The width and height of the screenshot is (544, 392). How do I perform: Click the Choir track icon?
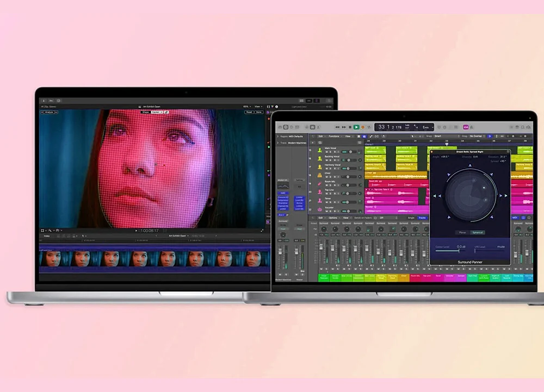(x=319, y=175)
